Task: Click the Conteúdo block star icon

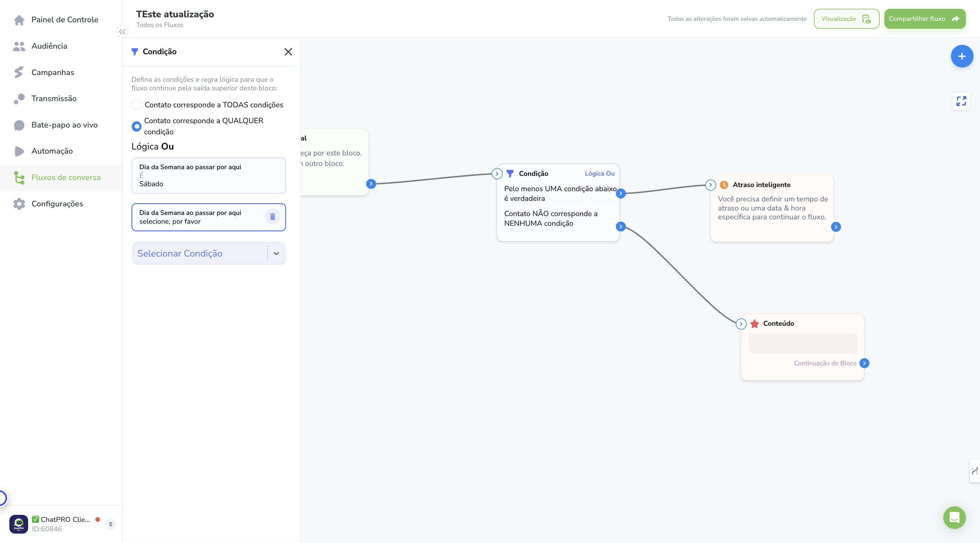Action: coord(755,324)
